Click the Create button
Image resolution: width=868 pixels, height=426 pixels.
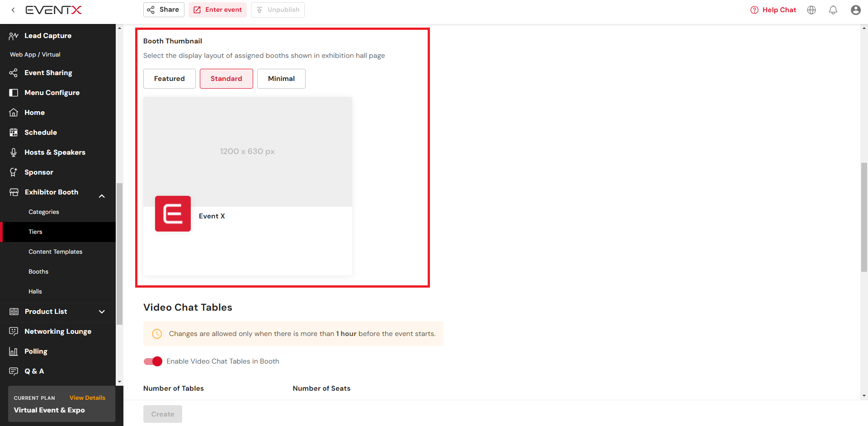tap(163, 414)
